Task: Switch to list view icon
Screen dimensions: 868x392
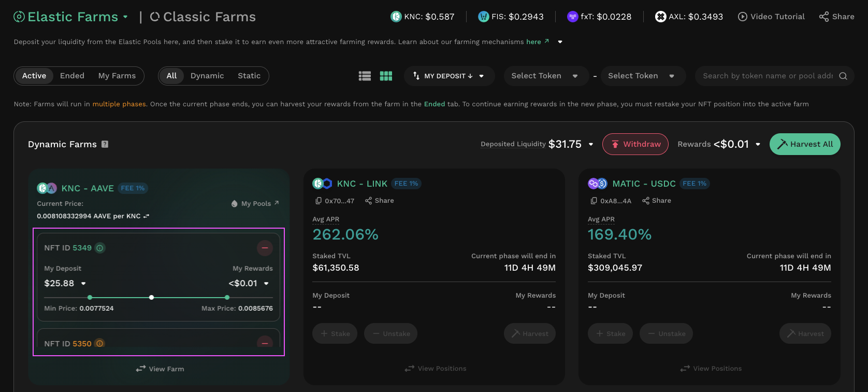Action: (x=365, y=76)
